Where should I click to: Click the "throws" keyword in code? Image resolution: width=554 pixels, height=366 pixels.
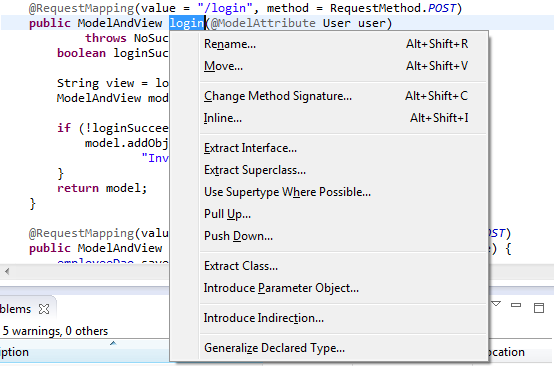click(106, 38)
